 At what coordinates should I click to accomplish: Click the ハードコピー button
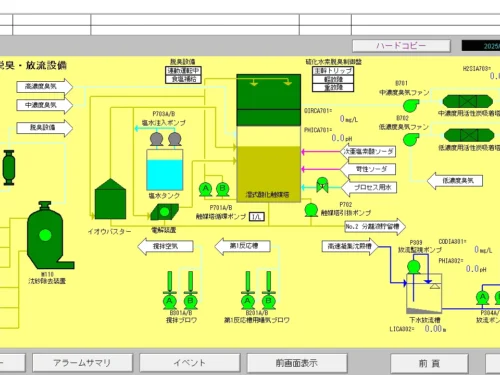coord(401,46)
